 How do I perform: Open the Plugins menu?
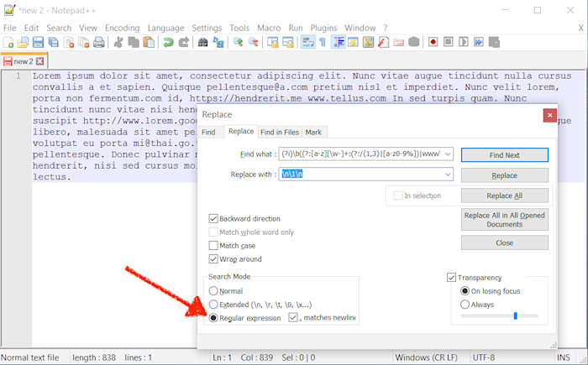323,28
